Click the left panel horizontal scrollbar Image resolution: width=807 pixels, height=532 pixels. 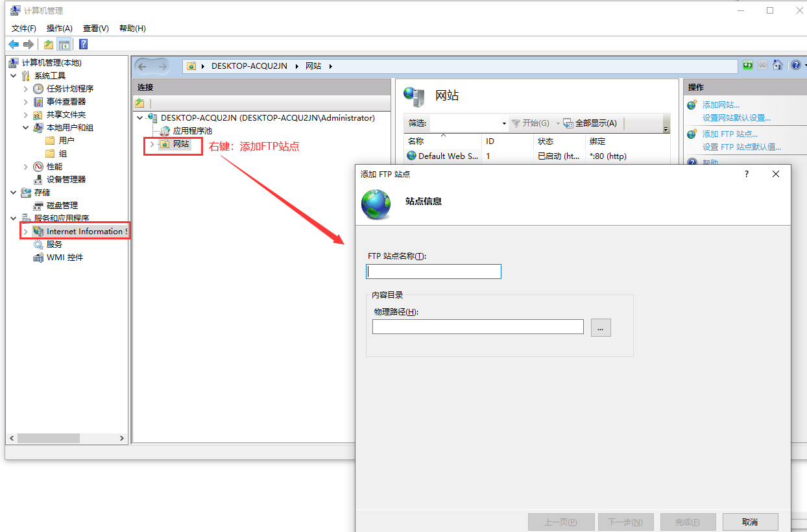coord(49,439)
